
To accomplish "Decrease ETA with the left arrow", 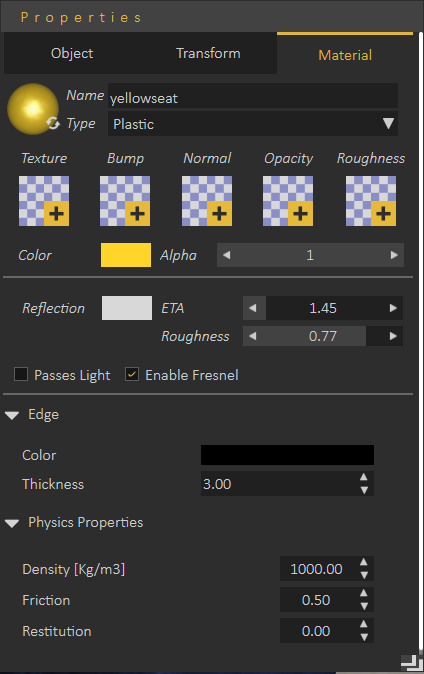I will tap(253, 308).
